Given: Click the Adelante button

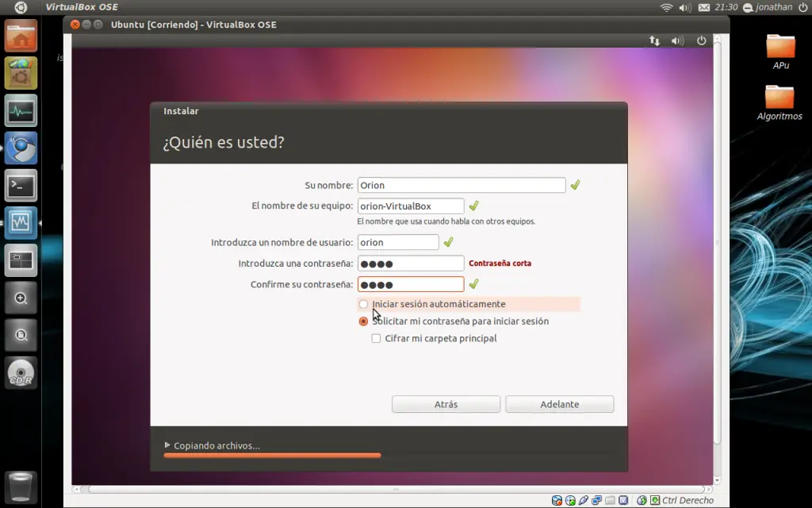Looking at the screenshot, I should [x=560, y=404].
